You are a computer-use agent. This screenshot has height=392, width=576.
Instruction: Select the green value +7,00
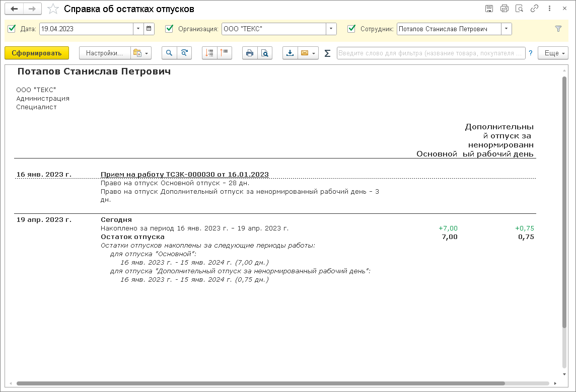(x=448, y=228)
